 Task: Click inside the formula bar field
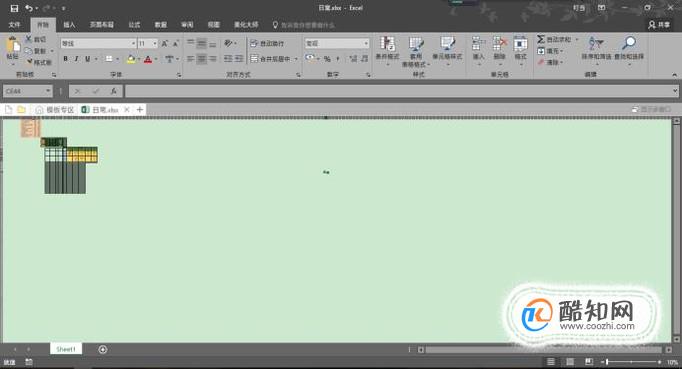(398, 91)
